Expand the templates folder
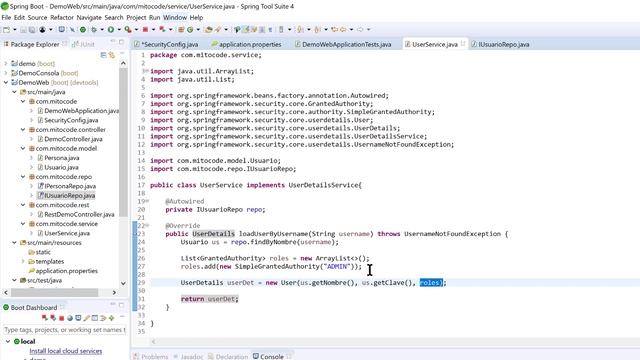Image resolution: width=640 pixels, height=360 pixels. [23, 261]
